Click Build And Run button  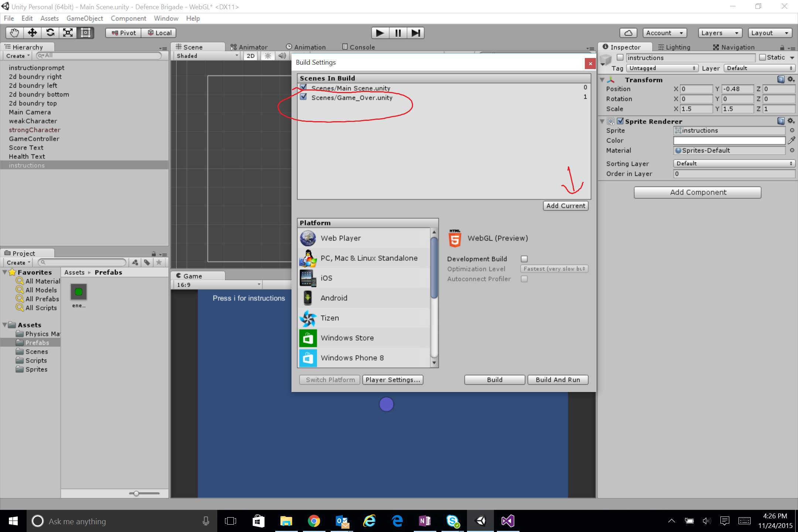558,380
